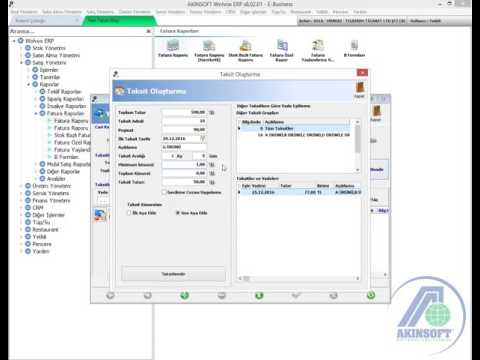Open the Pencere menu in menu bar

coord(340,12)
